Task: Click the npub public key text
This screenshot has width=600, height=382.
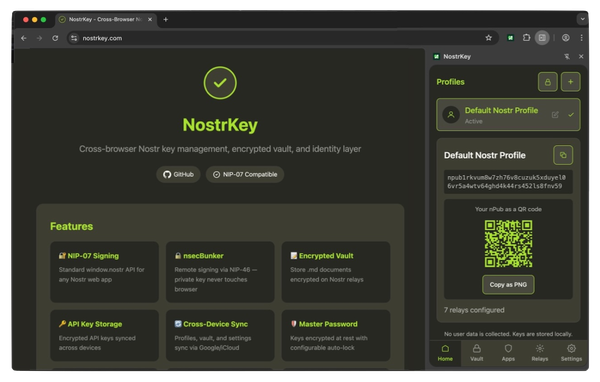Action: pyautogui.click(x=508, y=182)
